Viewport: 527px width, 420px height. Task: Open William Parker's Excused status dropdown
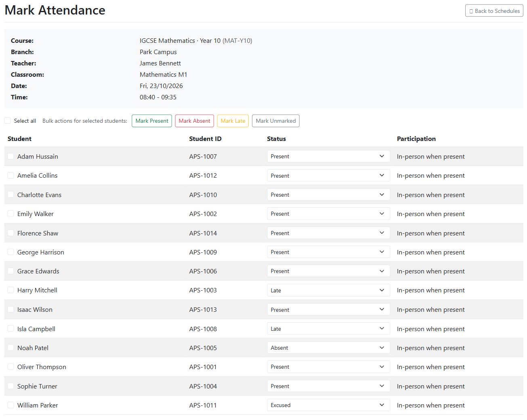328,405
